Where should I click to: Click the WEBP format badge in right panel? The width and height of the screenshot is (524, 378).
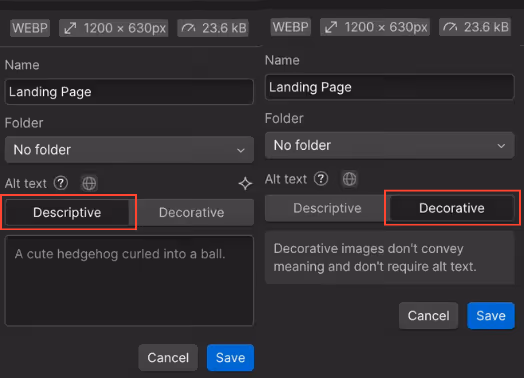[x=290, y=27]
